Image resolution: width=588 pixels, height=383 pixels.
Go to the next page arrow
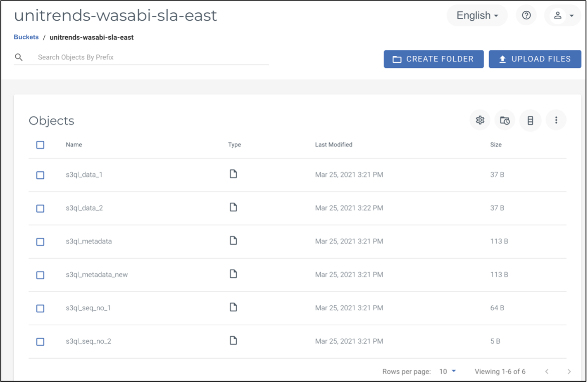[x=569, y=371]
